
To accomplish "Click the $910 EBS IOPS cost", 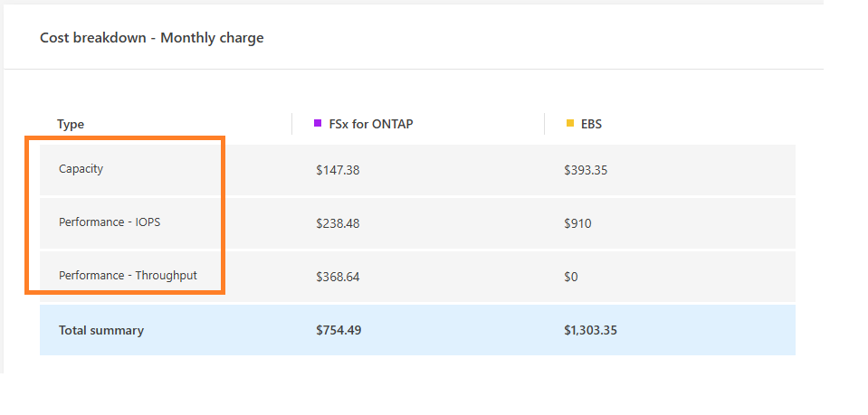I will click(577, 222).
